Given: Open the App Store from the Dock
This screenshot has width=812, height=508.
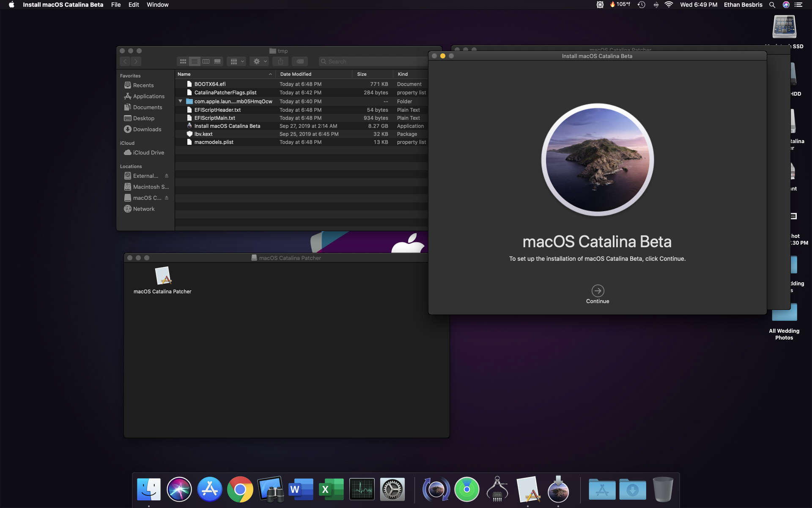Looking at the screenshot, I should [210, 489].
